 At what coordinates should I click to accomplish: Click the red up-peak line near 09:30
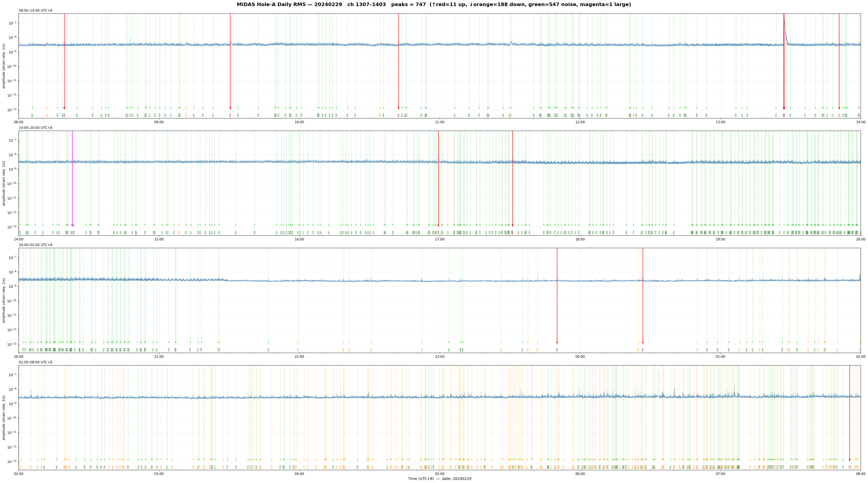[230, 61]
